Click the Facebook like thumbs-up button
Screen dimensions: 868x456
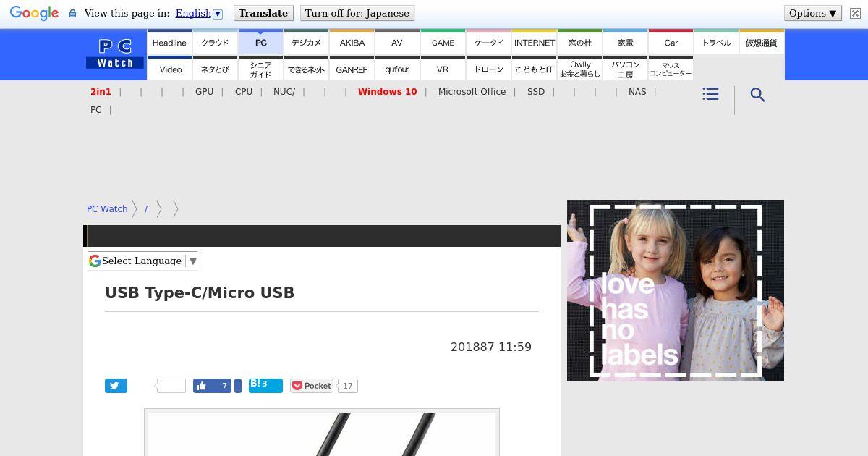pos(212,386)
